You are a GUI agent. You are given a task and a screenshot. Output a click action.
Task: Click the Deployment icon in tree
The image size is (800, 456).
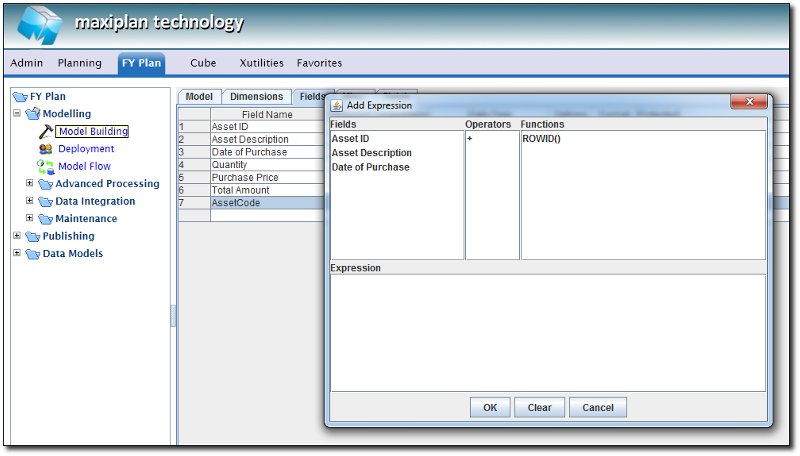(x=45, y=149)
